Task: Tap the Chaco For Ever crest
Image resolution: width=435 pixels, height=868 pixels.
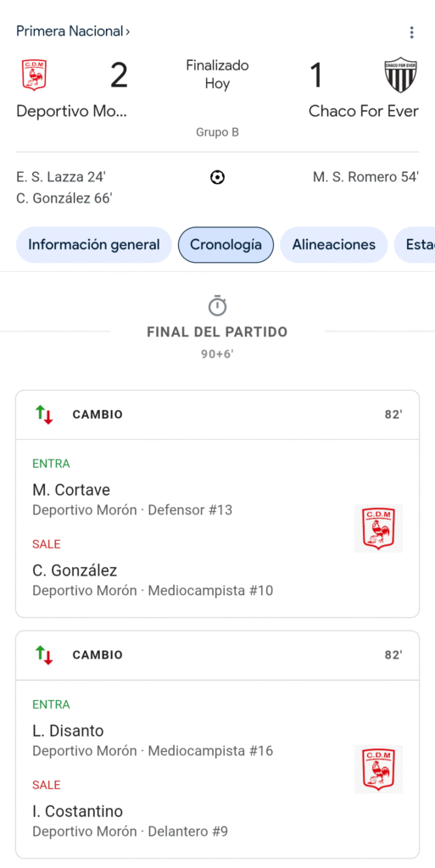Action: [x=401, y=75]
